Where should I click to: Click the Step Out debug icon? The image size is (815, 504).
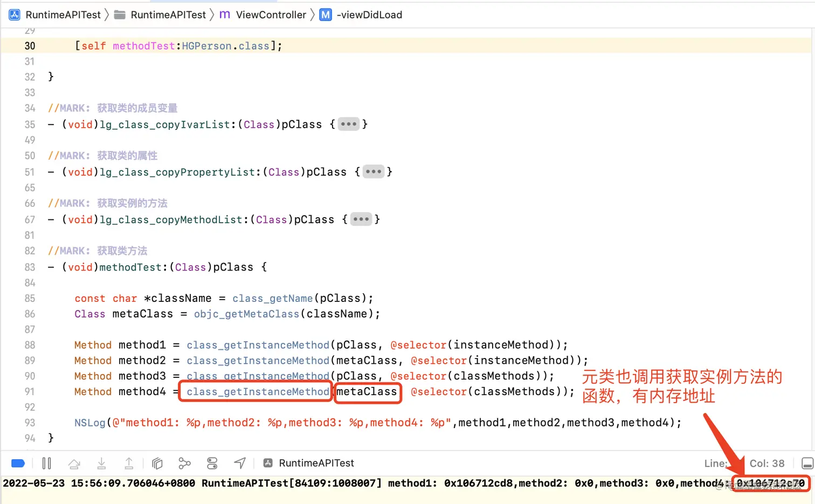pyautogui.click(x=129, y=463)
